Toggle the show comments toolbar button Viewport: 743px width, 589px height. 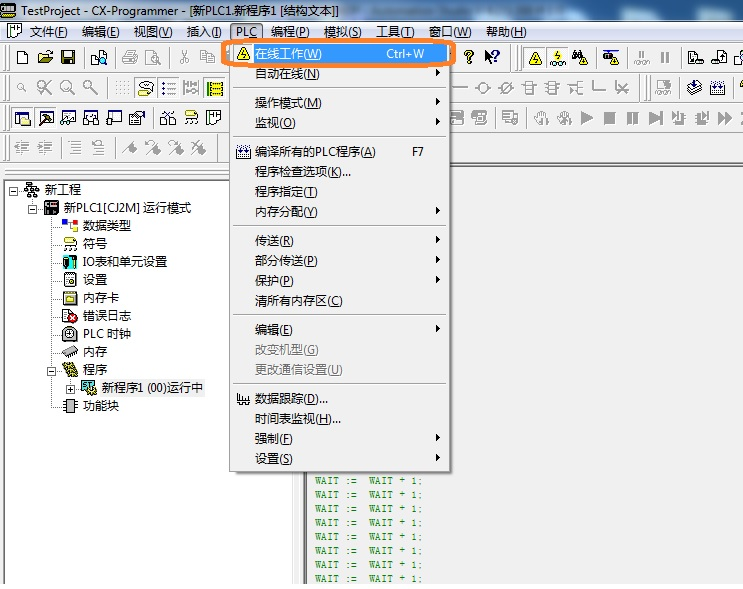point(145,88)
